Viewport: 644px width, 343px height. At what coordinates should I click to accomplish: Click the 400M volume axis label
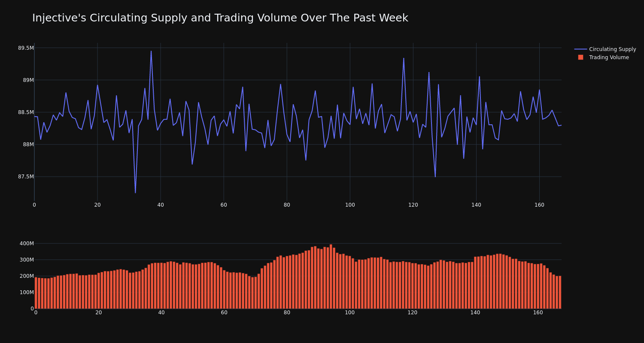(x=27, y=244)
